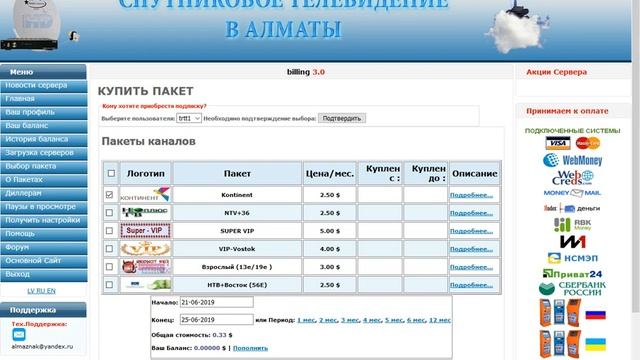Check the NTV+36 package checkbox
Viewport: 640px width, 360px height.
109,213
